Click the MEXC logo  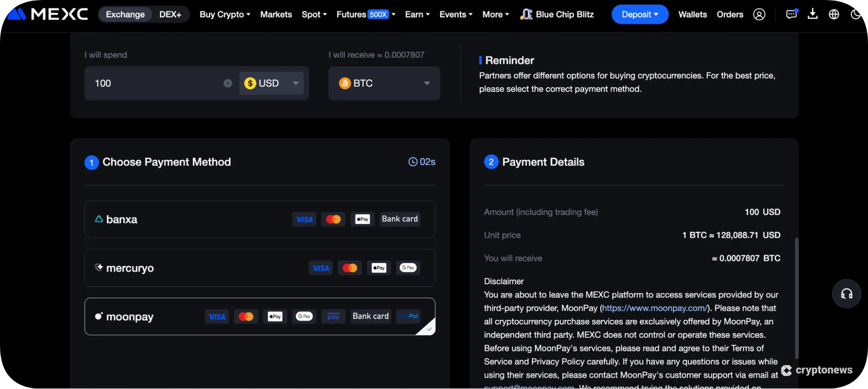[x=48, y=14]
